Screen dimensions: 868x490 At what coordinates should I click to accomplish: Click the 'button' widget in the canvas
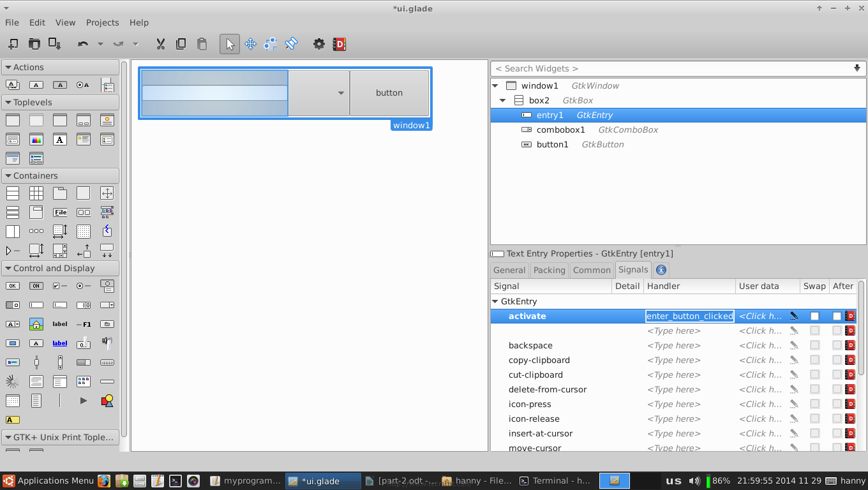coord(389,93)
